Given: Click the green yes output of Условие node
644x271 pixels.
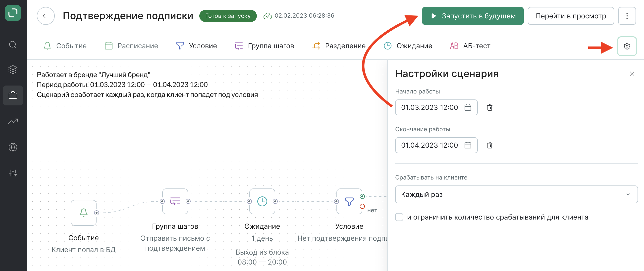Looking at the screenshot, I should pos(362,196).
